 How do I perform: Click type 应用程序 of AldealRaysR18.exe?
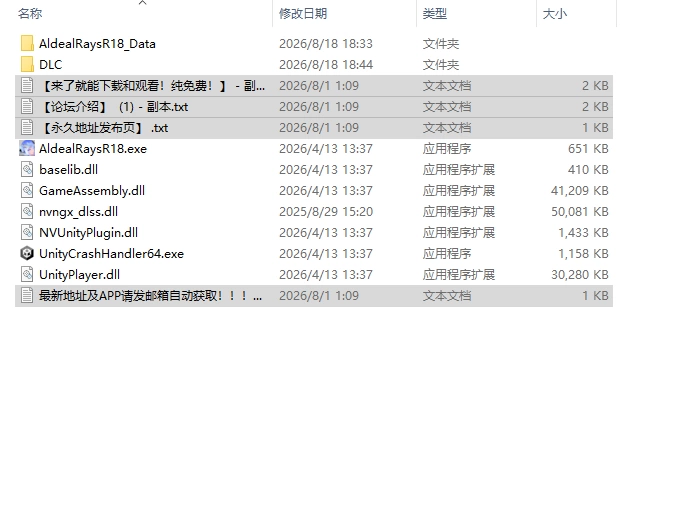[447, 149]
